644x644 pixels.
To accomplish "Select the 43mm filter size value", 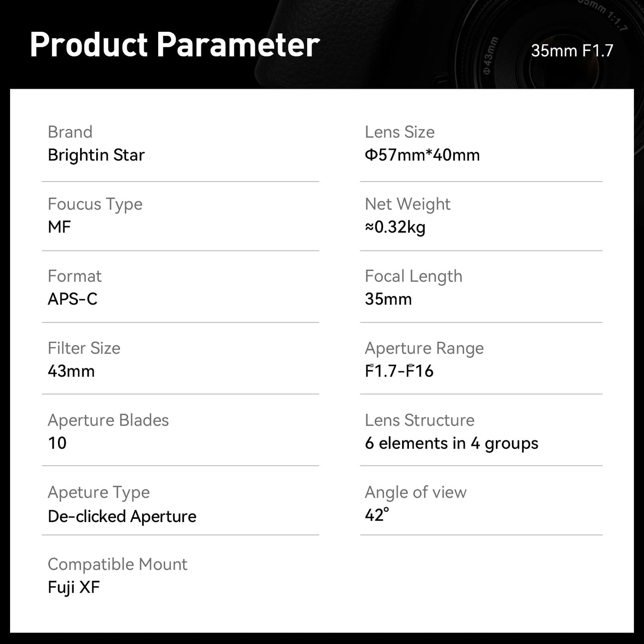I will [71, 371].
